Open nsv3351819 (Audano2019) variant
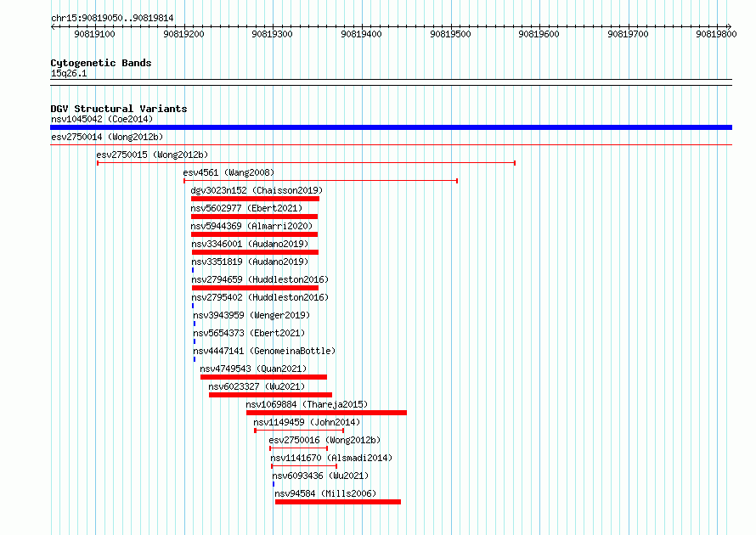This screenshot has width=756, height=535. point(251,262)
